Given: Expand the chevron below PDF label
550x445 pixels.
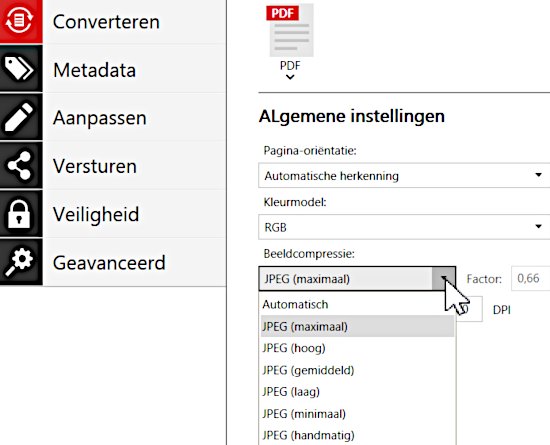Looking at the screenshot, I should (290, 77).
